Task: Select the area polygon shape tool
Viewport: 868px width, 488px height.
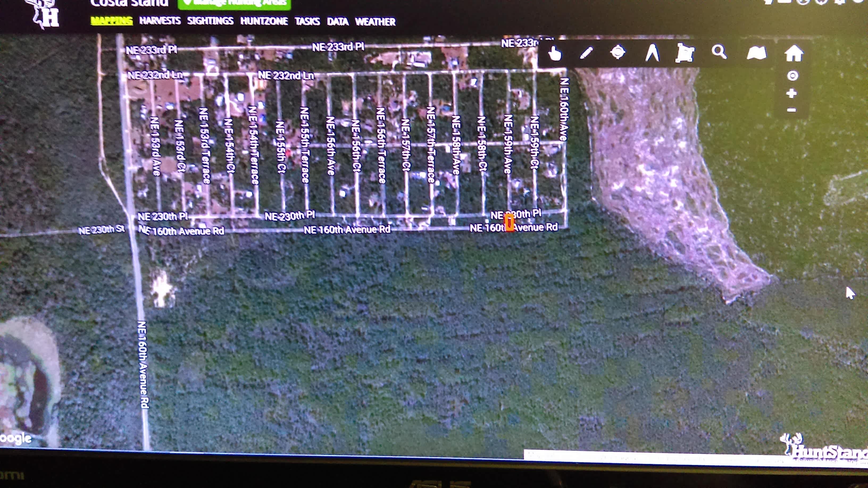Action: click(x=685, y=53)
